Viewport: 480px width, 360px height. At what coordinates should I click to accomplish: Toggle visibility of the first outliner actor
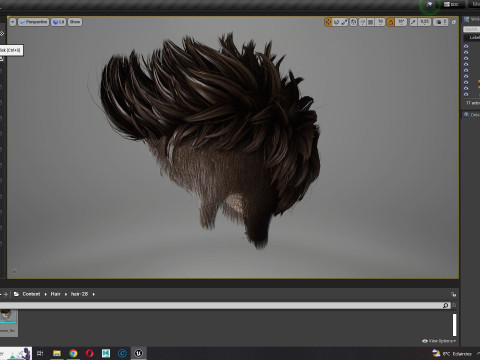pos(466,46)
